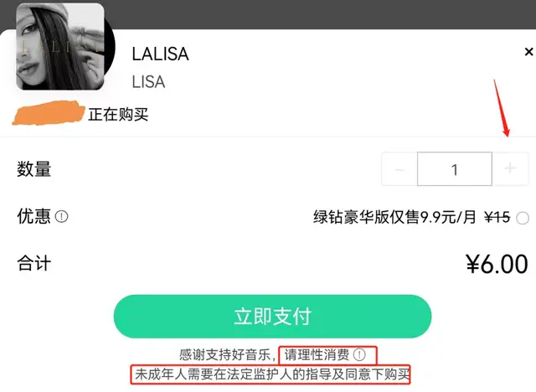Click the ¥6.00 total amount
Screen dimensions: 536x392
pyautogui.click(x=497, y=264)
